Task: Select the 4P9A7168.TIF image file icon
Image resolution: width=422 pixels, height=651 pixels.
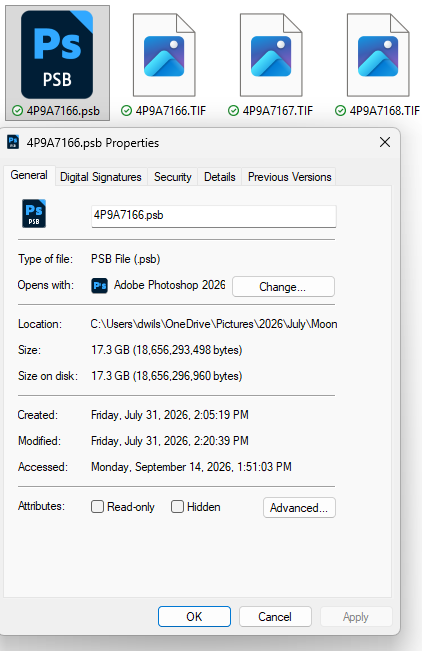Action: pos(378,55)
